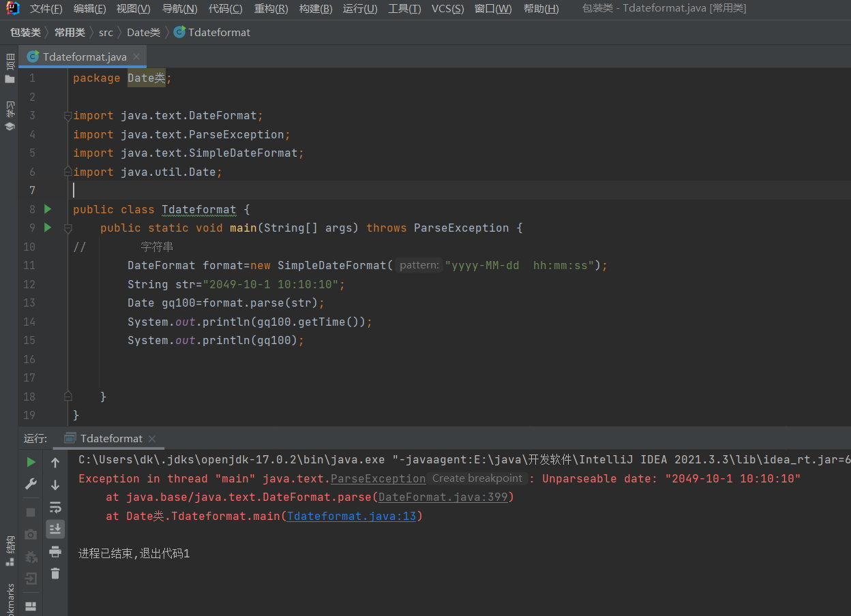Click the Create breakpoint button

tap(477, 478)
